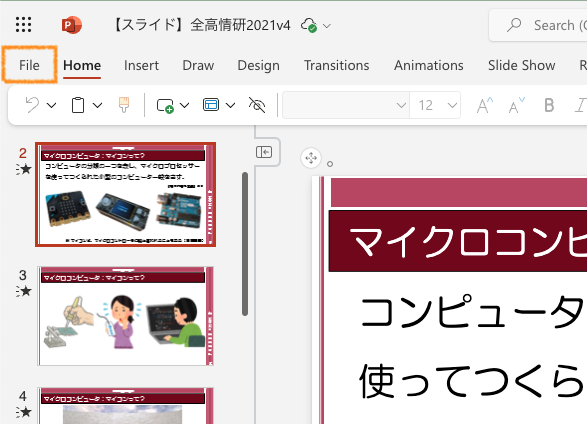
Task: Click the New Slide icon
Action: click(165, 105)
